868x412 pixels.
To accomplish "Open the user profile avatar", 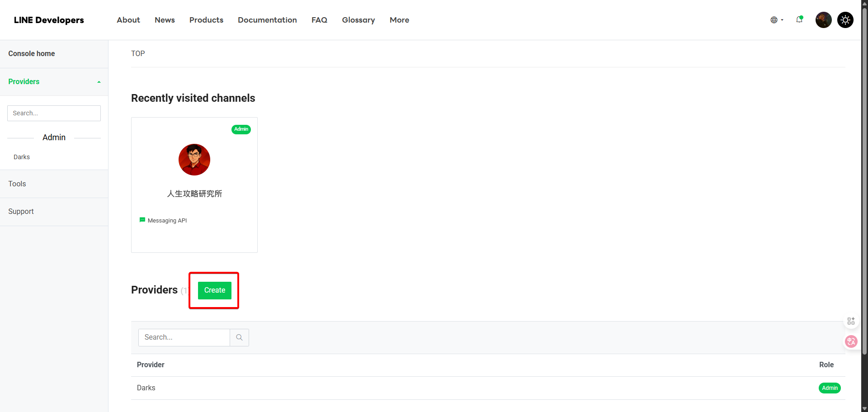I will 823,20.
